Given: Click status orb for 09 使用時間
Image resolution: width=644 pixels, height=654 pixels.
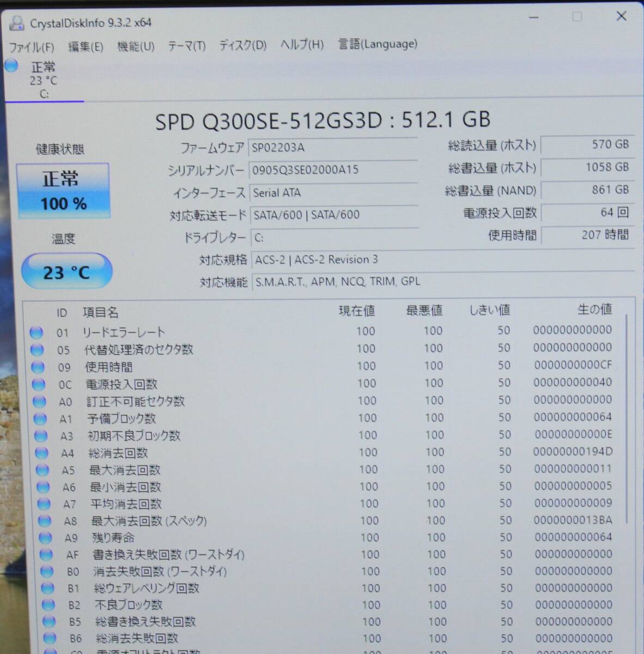Looking at the screenshot, I should (38, 367).
